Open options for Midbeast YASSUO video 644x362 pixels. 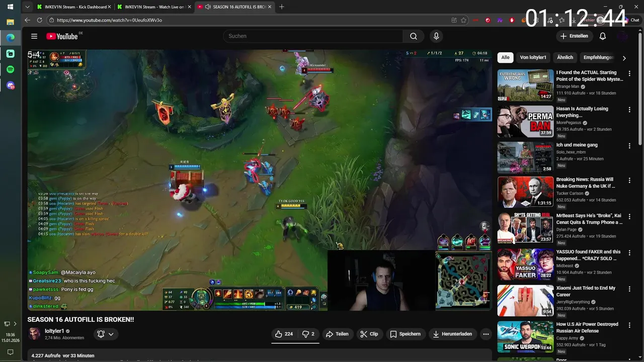[629, 252]
